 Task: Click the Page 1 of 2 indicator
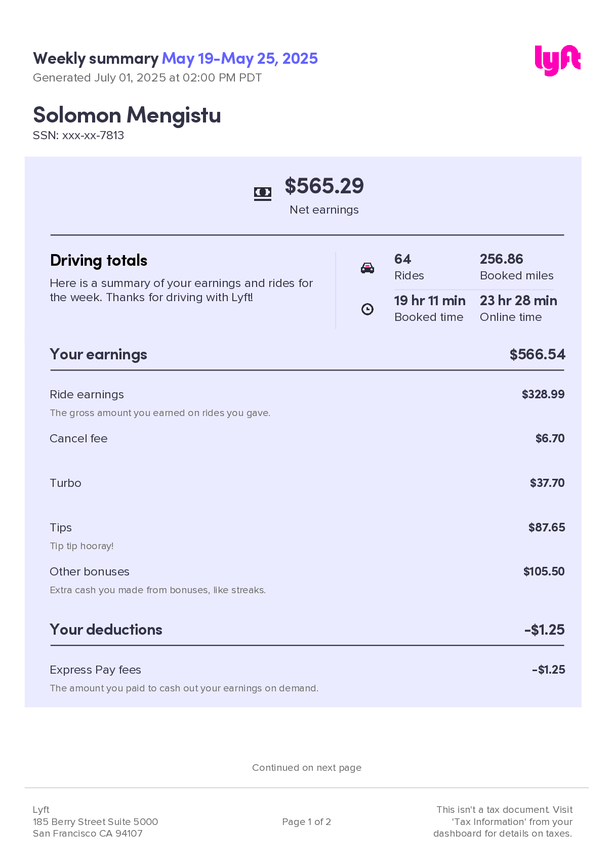point(307,822)
